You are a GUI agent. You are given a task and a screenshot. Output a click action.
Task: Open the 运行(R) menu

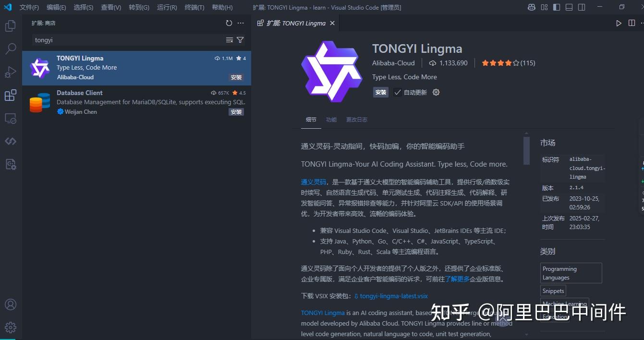(167, 7)
